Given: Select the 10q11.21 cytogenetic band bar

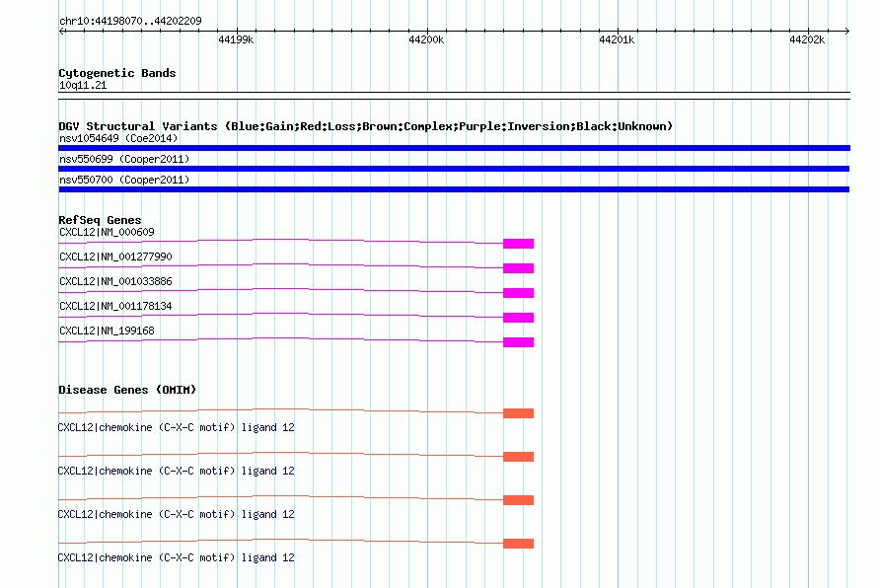Looking at the screenshot, I should (454, 96).
